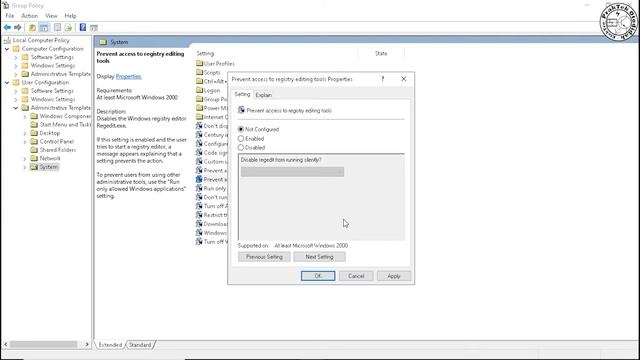The height and width of the screenshot is (360, 640).
Task: Open the Ctrl+Alt+Del folder icon
Action: (199, 81)
